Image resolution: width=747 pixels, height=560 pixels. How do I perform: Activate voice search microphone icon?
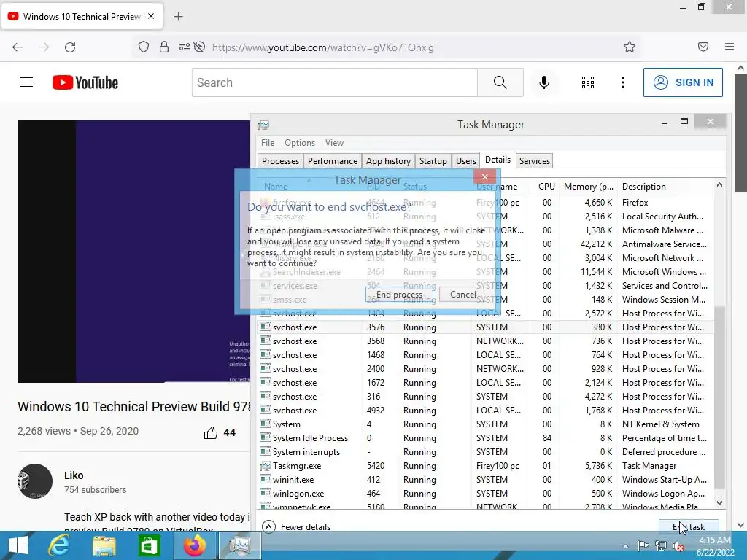tap(544, 82)
